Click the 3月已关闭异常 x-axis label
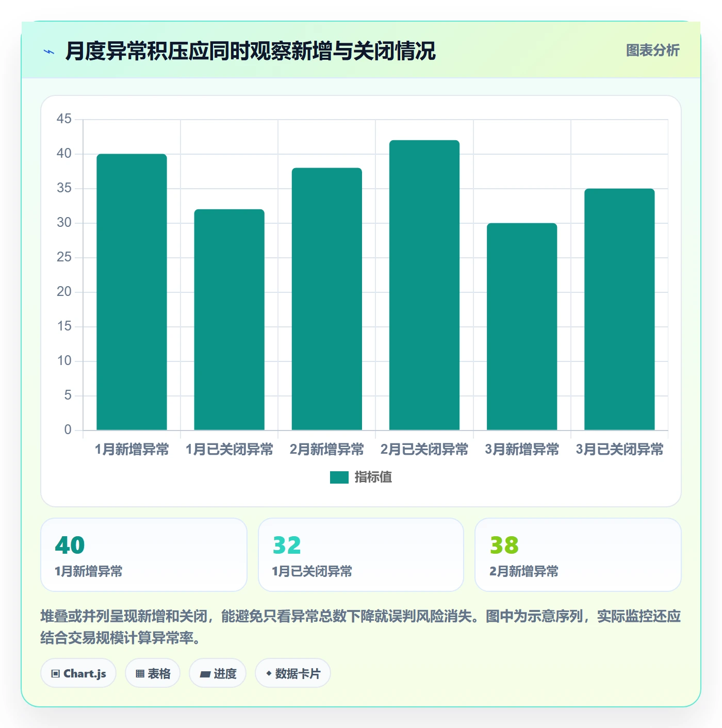 click(619, 450)
